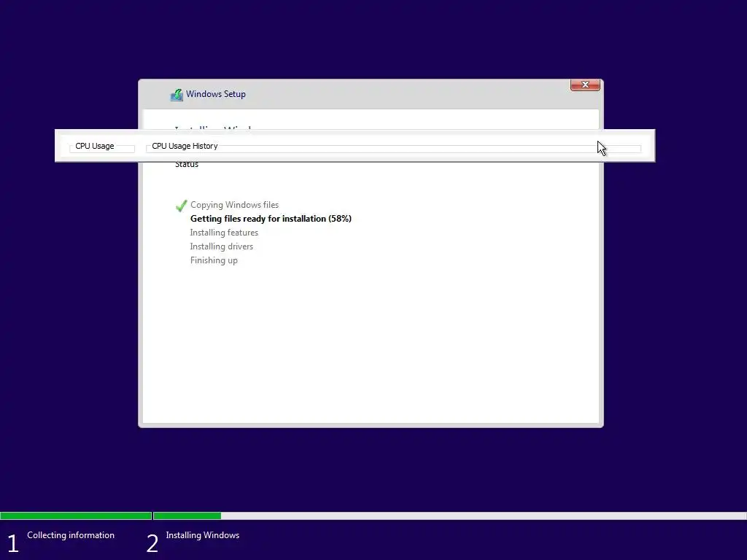This screenshot has width=747, height=560.
Task: Click the Collecting information green progress bar
Action: [76, 516]
